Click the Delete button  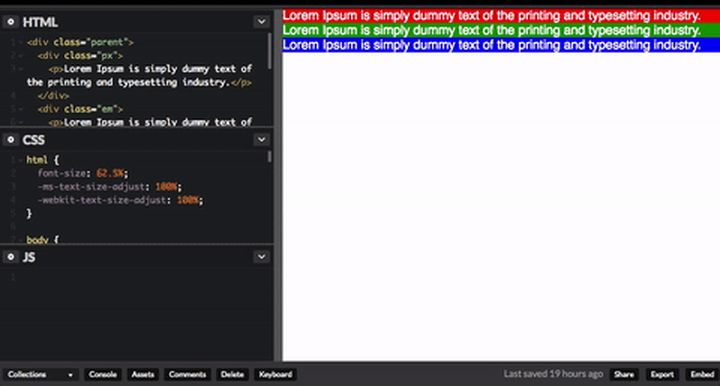coord(232,375)
